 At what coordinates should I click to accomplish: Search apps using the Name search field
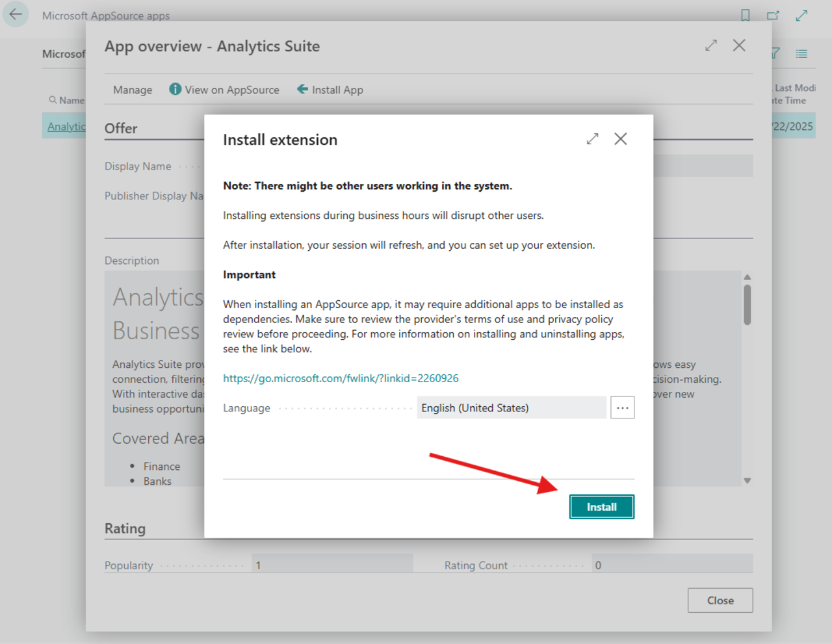click(70, 100)
